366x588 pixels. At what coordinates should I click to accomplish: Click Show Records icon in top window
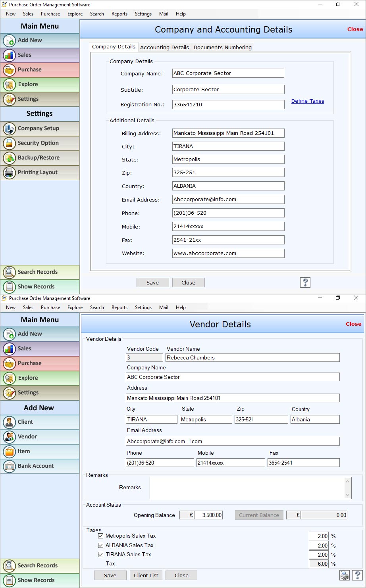(9, 287)
